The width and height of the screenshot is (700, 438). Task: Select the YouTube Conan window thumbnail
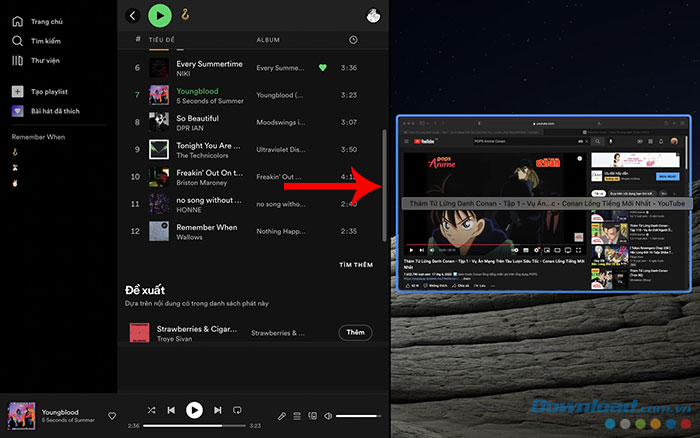[x=544, y=203]
